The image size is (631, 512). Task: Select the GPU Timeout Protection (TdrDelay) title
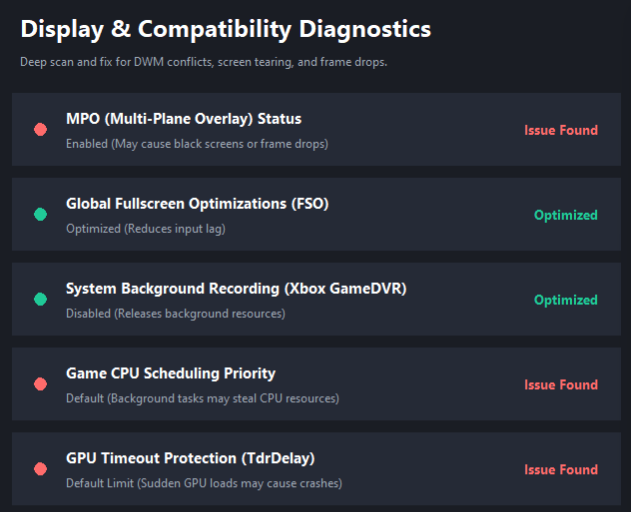pyautogui.click(x=190, y=459)
